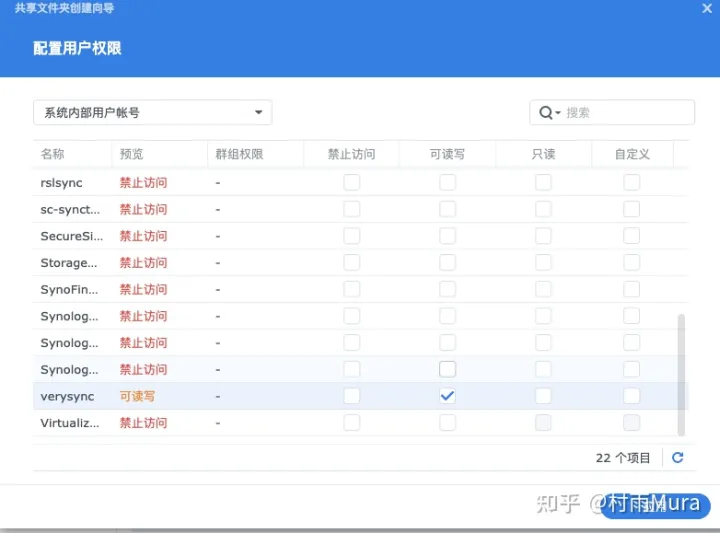Tick 只读 in the SecureSi... row

tap(543, 236)
